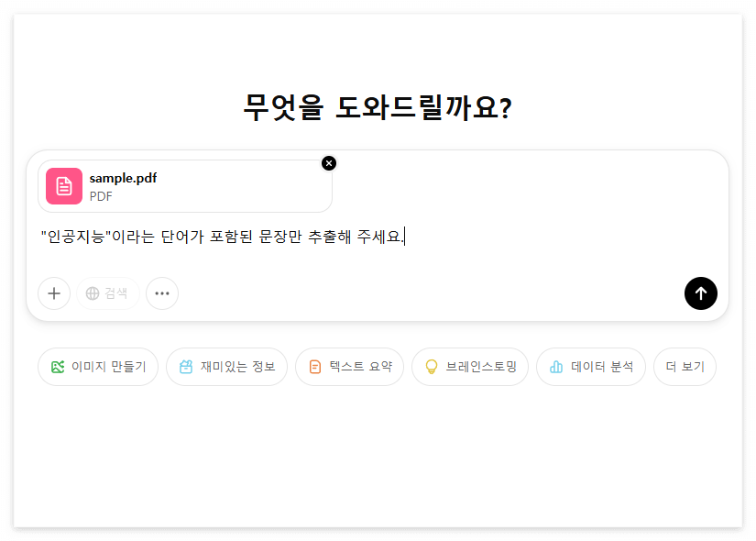This screenshot has width=756, height=541.
Task: Click the upward arrow send icon
Action: pos(701,293)
